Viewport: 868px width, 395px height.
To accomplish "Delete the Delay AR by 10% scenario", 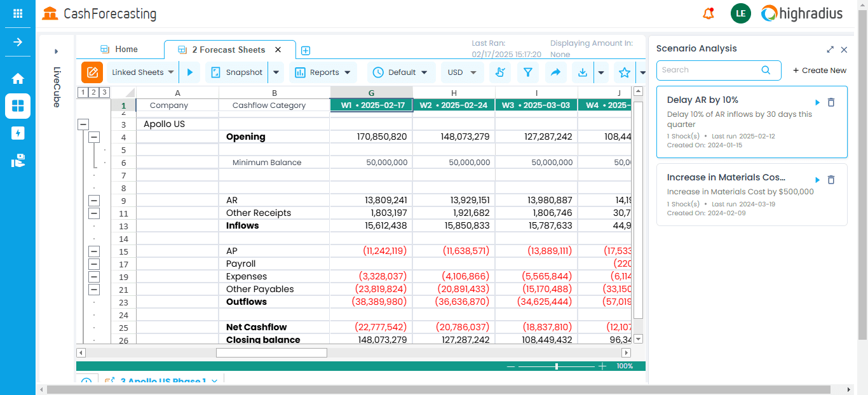I will tap(831, 102).
